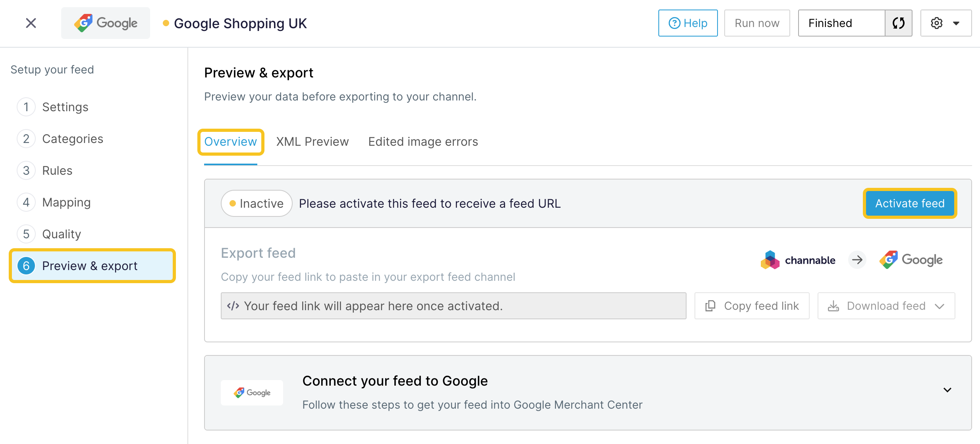Click the channable logo in Export feed
The width and height of the screenshot is (980, 444).
click(798, 260)
